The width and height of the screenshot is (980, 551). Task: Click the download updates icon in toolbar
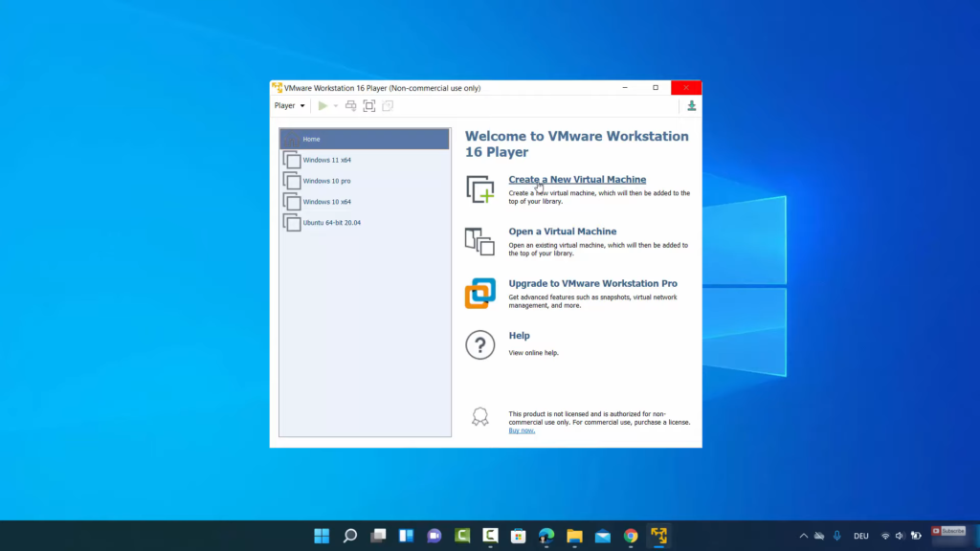tap(692, 106)
